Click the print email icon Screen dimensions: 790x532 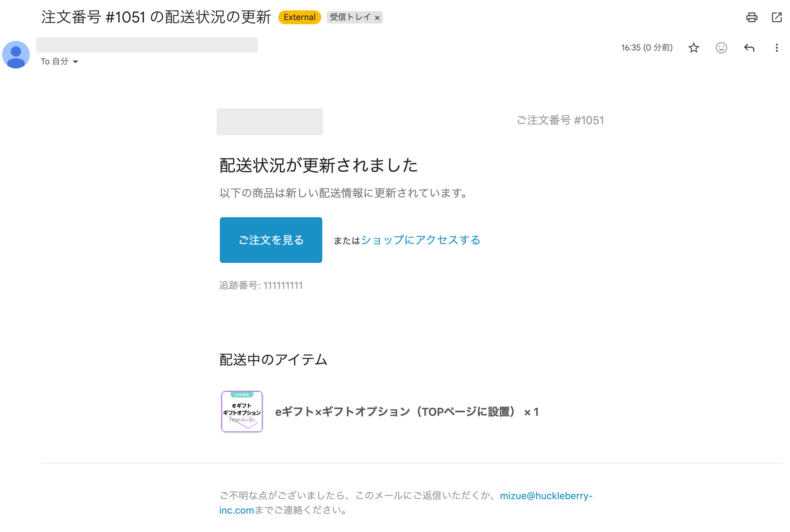[x=752, y=17]
